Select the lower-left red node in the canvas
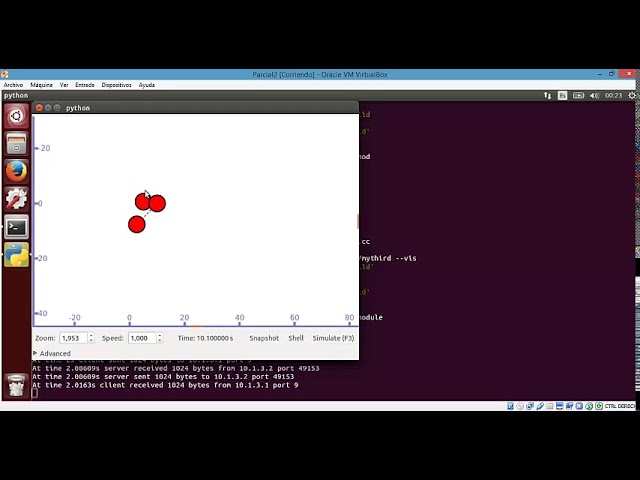 (x=137, y=224)
